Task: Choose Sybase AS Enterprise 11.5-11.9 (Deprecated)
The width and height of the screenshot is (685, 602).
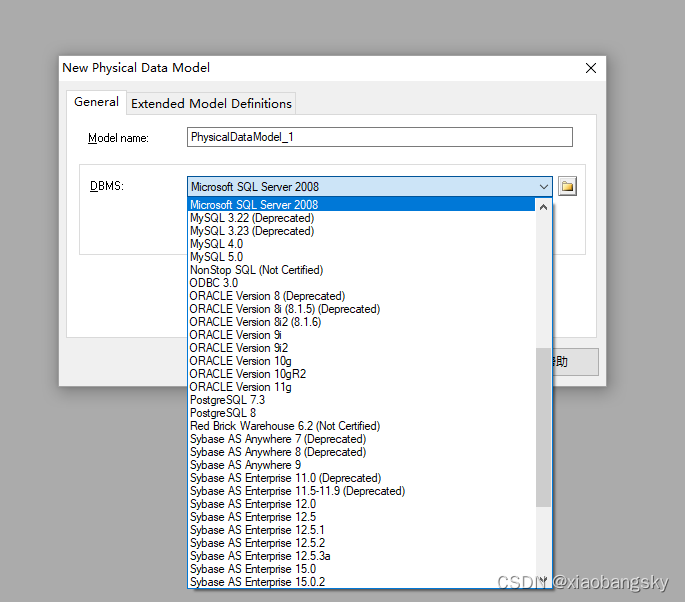Action: click(361, 491)
